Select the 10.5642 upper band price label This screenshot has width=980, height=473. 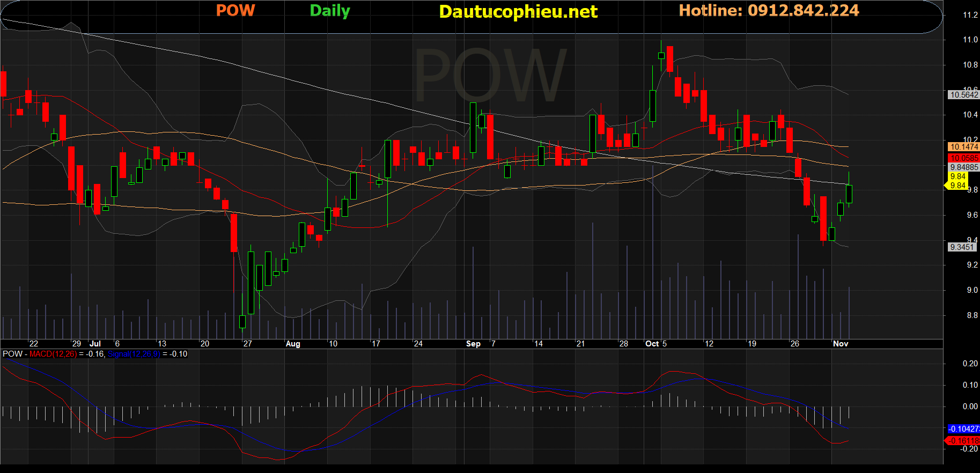click(x=964, y=95)
